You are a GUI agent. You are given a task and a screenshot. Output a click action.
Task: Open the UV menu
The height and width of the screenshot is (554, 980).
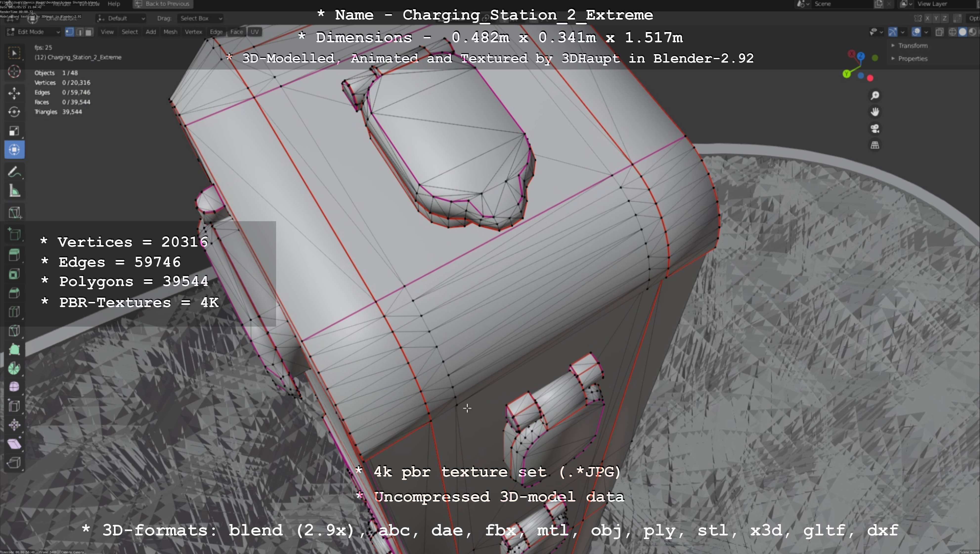coord(255,32)
